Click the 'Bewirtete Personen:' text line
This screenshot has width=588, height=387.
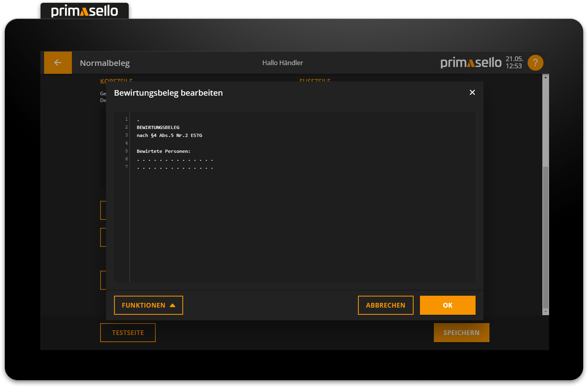coord(163,151)
